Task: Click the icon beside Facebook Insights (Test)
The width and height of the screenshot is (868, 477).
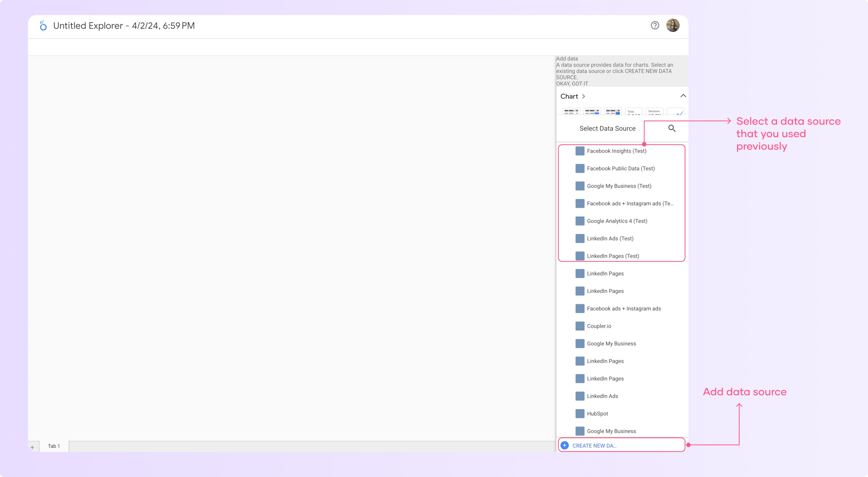Action: click(x=580, y=151)
